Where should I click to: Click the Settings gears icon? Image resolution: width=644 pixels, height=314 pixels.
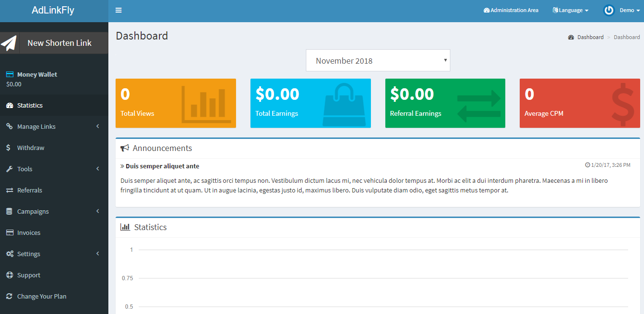pos(9,254)
